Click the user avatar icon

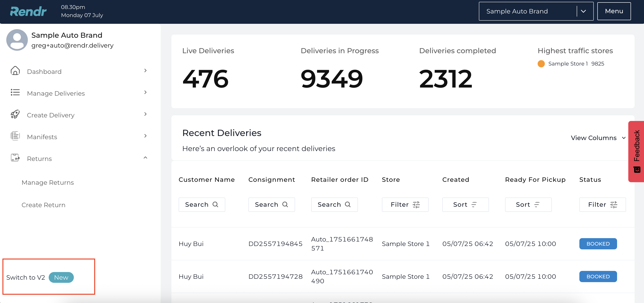[17, 40]
